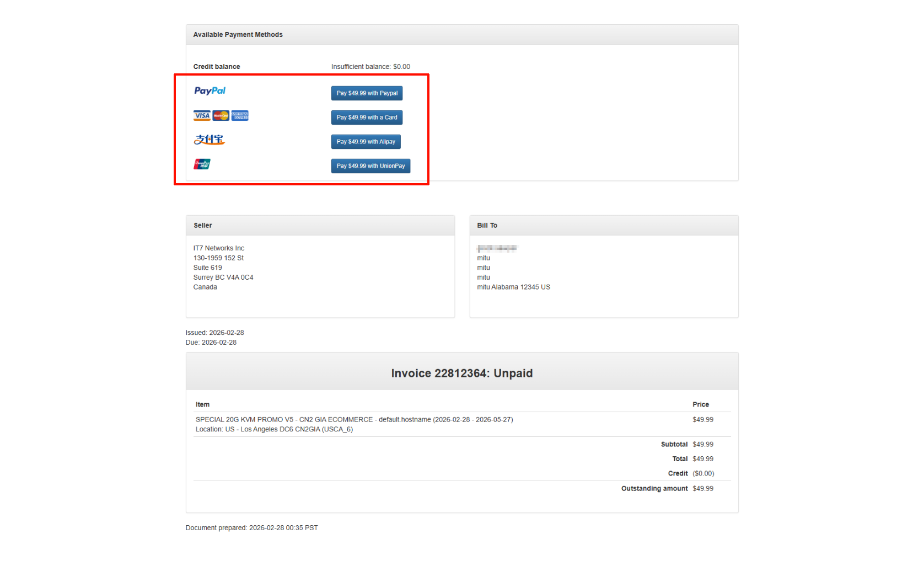
Task: Click the Visa card logo
Action: [202, 115]
